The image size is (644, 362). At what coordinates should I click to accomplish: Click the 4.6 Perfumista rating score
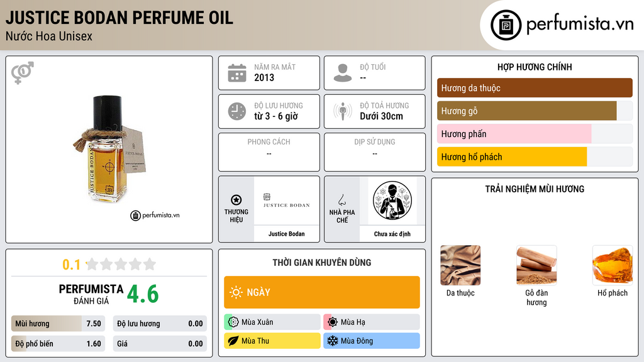[143, 294]
